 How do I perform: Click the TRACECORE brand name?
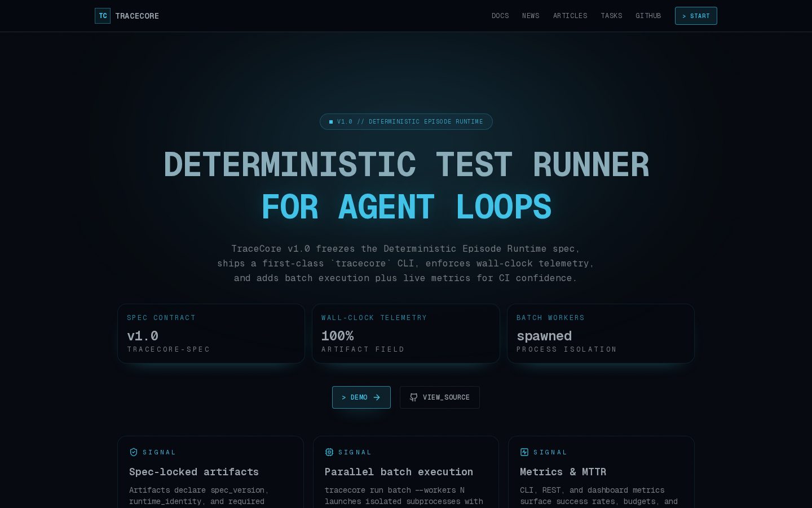(137, 16)
